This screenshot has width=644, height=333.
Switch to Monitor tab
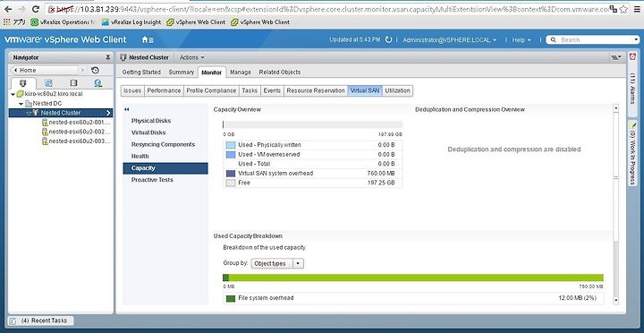tap(211, 73)
